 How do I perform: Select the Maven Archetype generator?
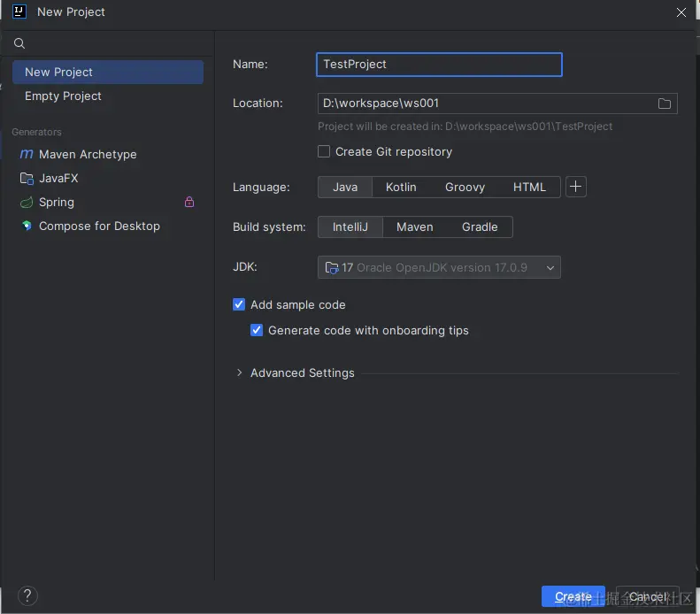click(x=88, y=154)
